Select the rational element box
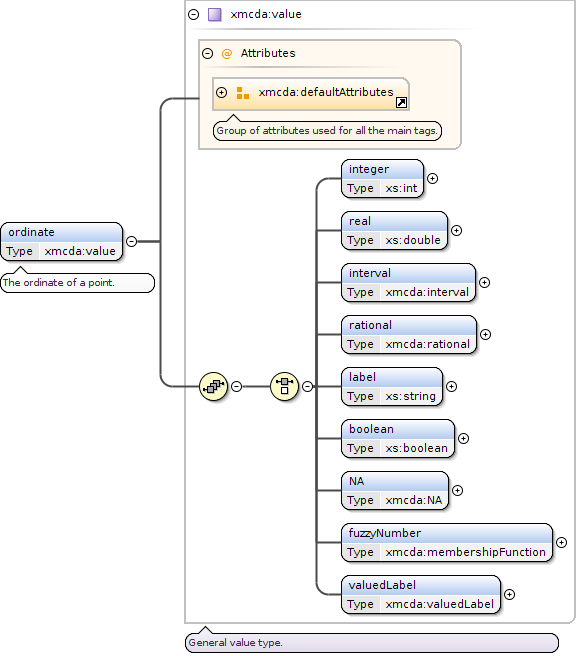The image size is (577, 656). coord(409,334)
